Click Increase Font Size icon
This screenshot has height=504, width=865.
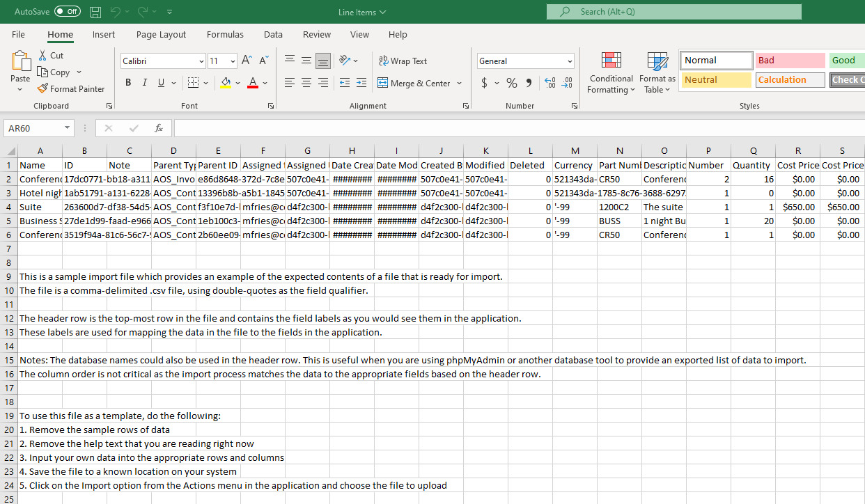pyautogui.click(x=247, y=61)
